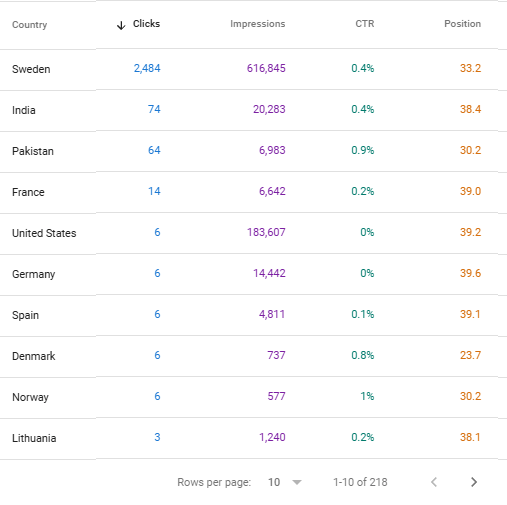
Task: Select the Sweden row
Action: click(x=253, y=69)
